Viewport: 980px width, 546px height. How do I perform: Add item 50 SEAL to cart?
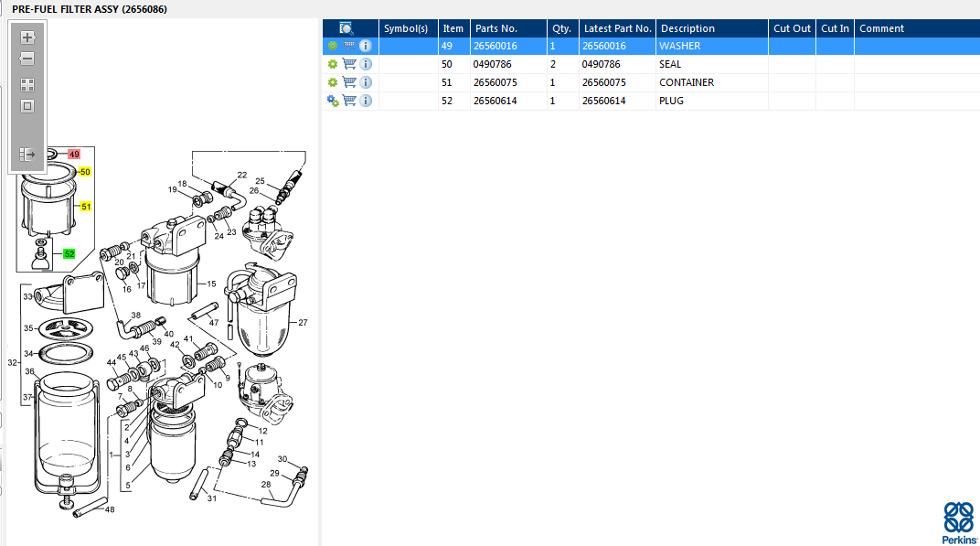click(x=349, y=64)
